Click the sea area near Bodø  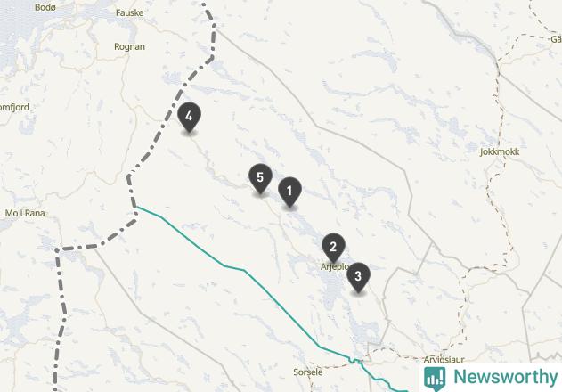coord(14,36)
